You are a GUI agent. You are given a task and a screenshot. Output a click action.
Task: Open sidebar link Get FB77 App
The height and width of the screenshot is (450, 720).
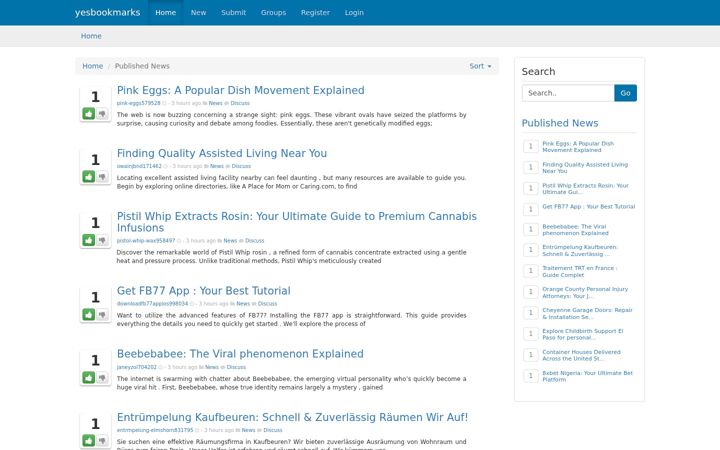[589, 207]
